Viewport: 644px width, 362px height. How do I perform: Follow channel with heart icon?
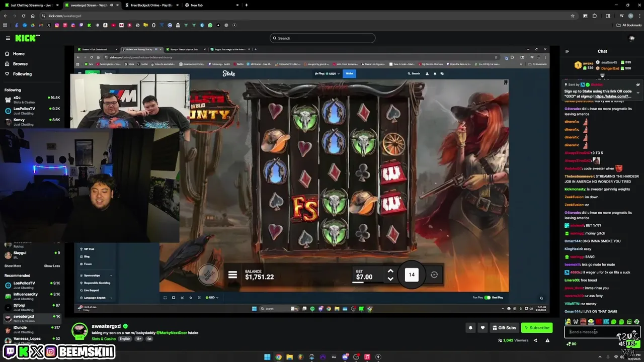tap(482, 328)
